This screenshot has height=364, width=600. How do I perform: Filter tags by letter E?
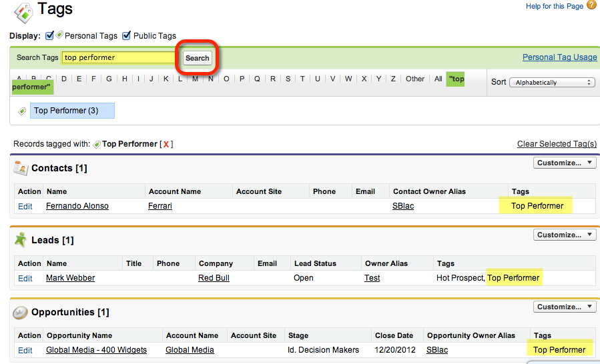coord(79,79)
